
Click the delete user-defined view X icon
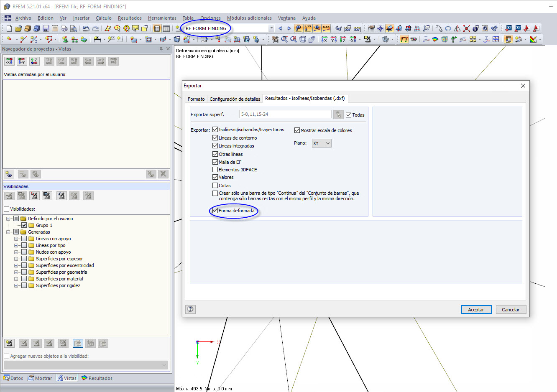pos(164,174)
